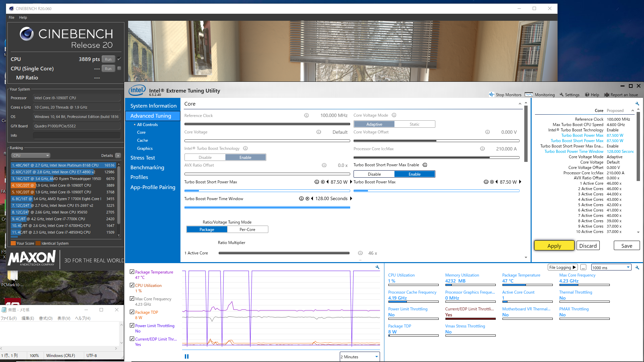The image size is (644, 362).
Task: Click info icon for AVX Ratio Offset
Action: (x=324, y=165)
